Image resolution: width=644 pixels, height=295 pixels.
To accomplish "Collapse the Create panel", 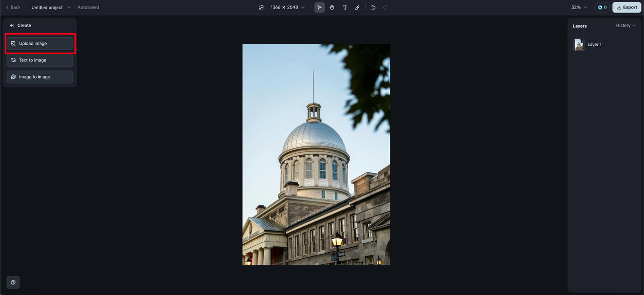I will tap(12, 25).
